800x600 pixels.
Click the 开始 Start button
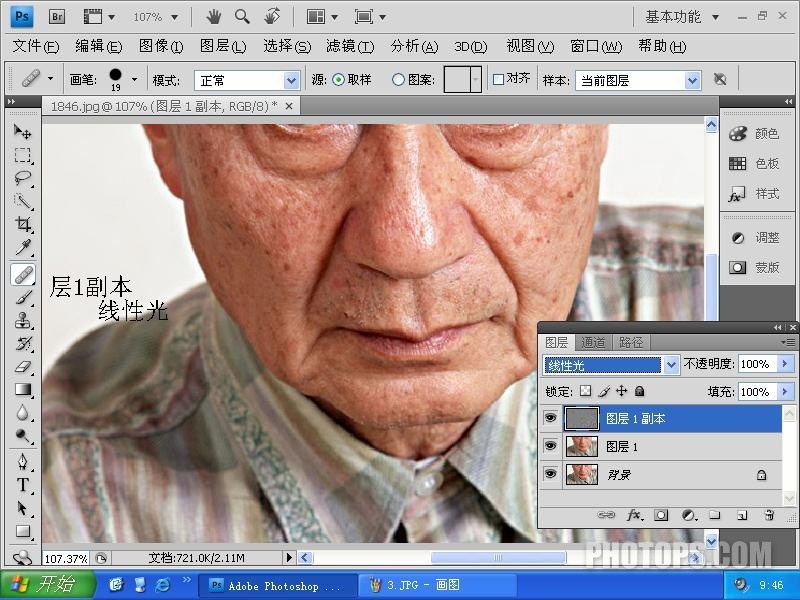47,584
